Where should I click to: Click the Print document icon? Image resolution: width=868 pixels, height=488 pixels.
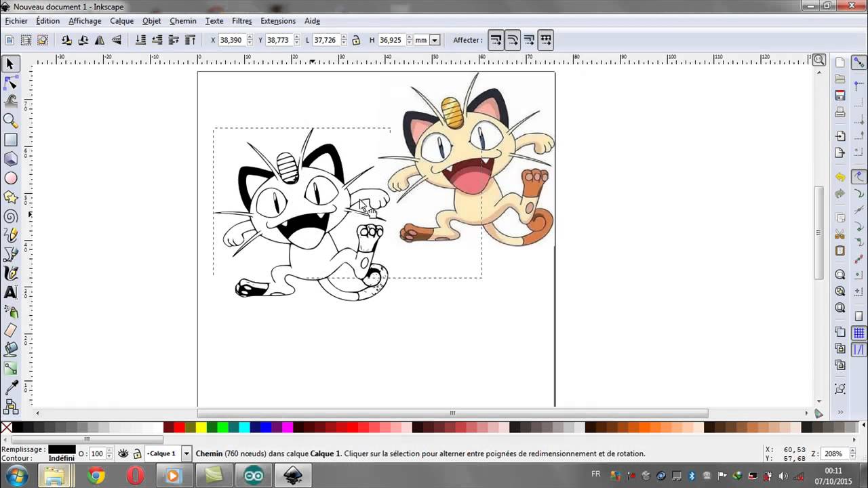pyautogui.click(x=840, y=112)
